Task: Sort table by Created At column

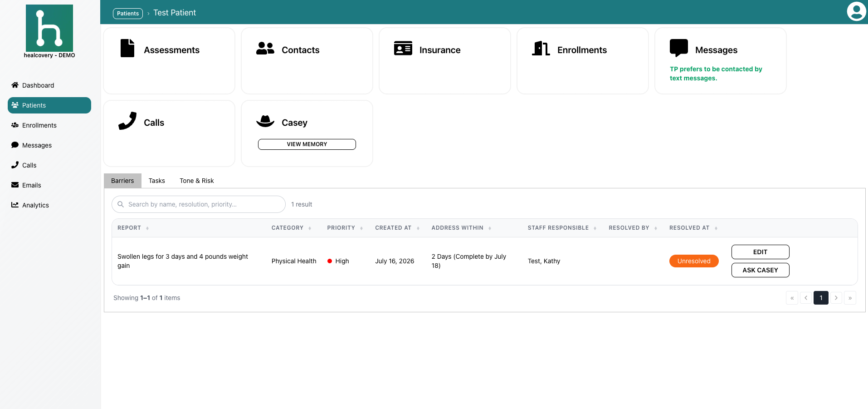Action: pyautogui.click(x=397, y=228)
